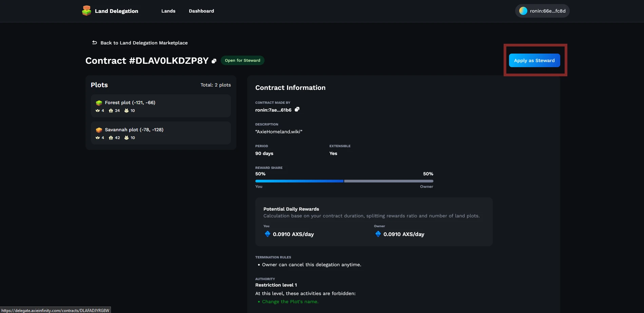The height and width of the screenshot is (313, 644).
Task: Click Restriction level 1 heading
Action: tap(276, 285)
